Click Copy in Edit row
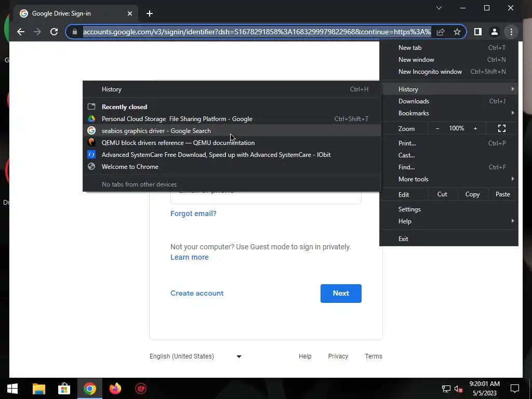Image resolution: width=532 pixels, height=399 pixels. [472, 194]
